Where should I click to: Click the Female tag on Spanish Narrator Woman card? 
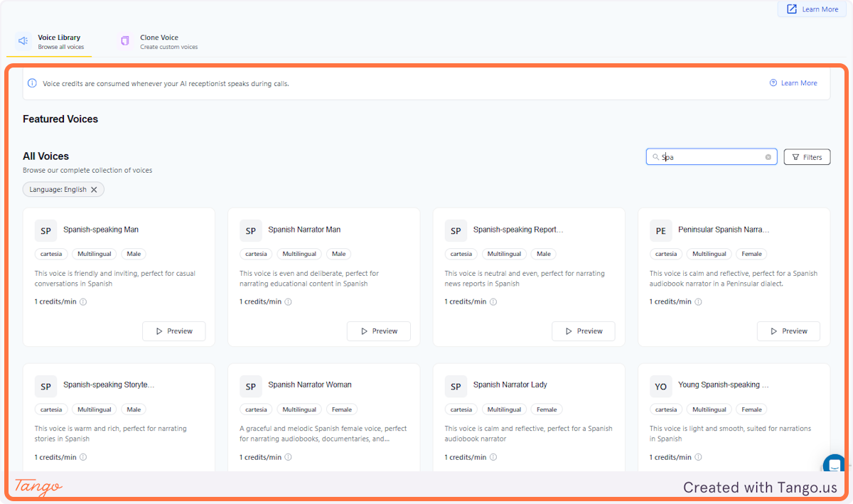pyautogui.click(x=342, y=409)
